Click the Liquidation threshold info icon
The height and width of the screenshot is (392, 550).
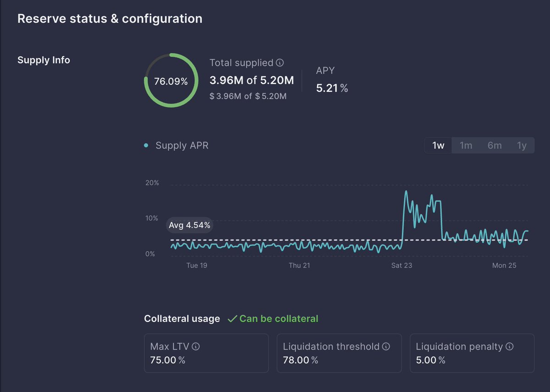point(386,347)
